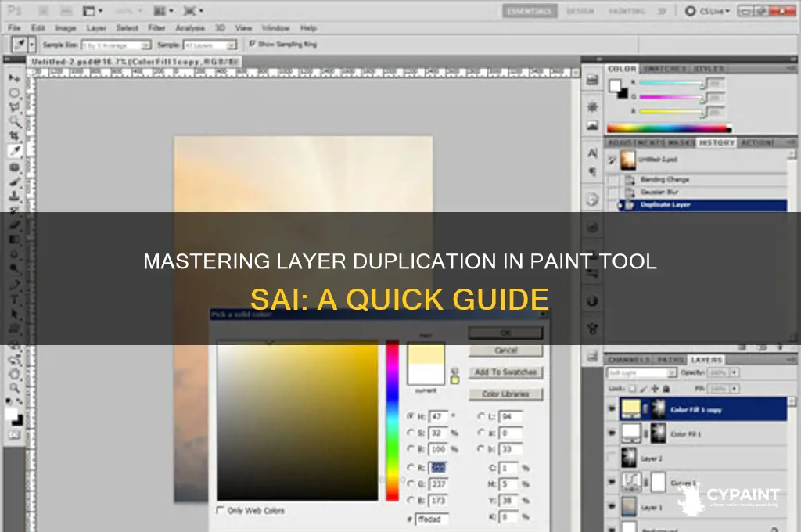Viewport: 801px width, 532px height.
Task: Select the Spot Healing Brush tool
Action: point(14,167)
